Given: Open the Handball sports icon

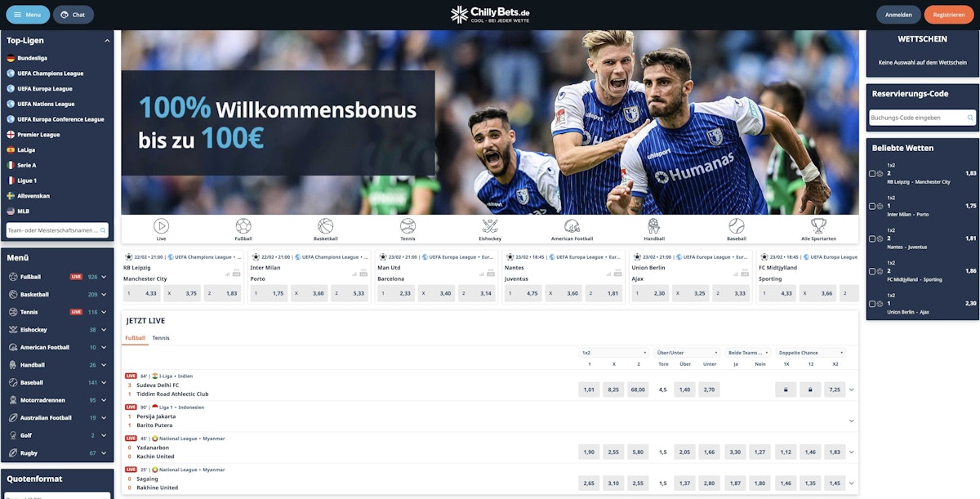Looking at the screenshot, I should pos(653,226).
